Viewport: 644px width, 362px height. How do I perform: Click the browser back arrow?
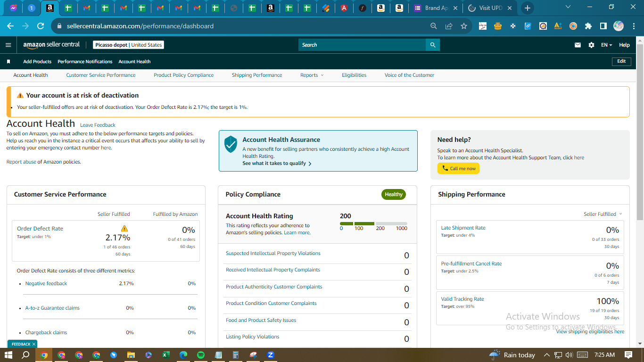click(x=10, y=26)
